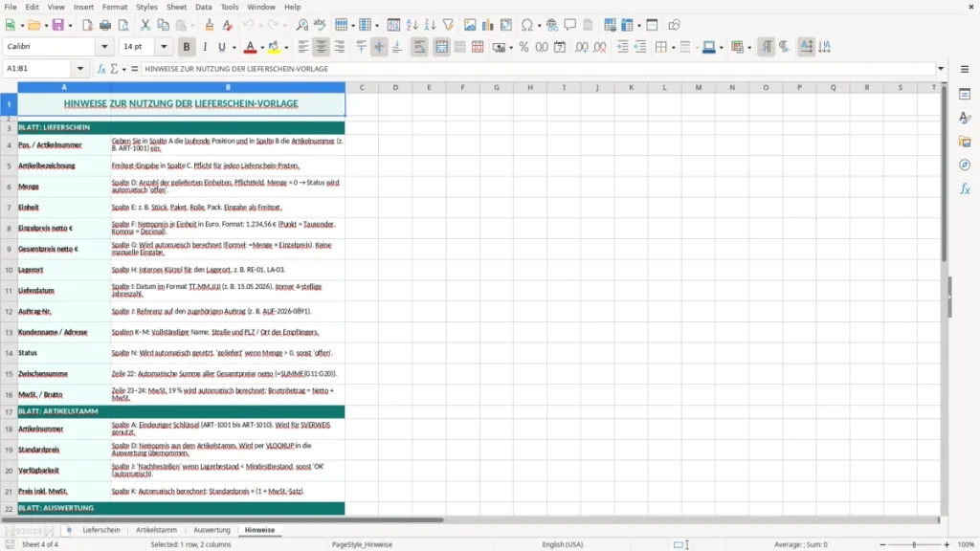Open Font Color dropdown arrow
Viewport: 980px width, 551px height.
[262, 48]
